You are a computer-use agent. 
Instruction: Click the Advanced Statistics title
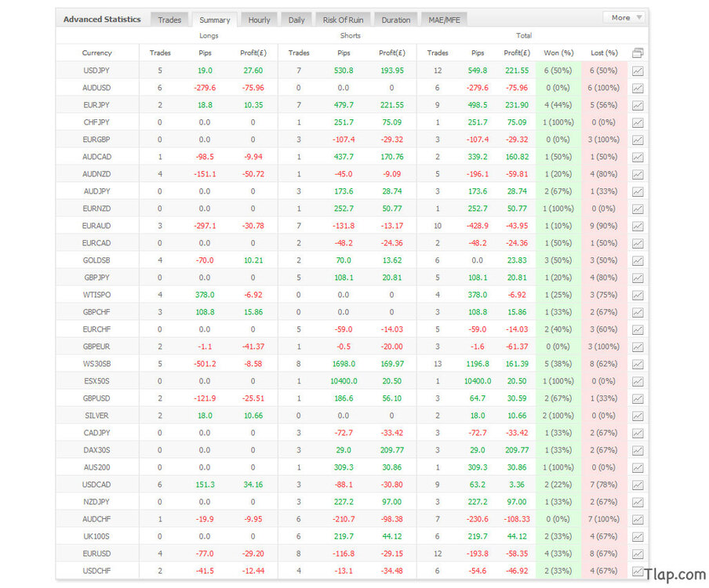pos(102,20)
